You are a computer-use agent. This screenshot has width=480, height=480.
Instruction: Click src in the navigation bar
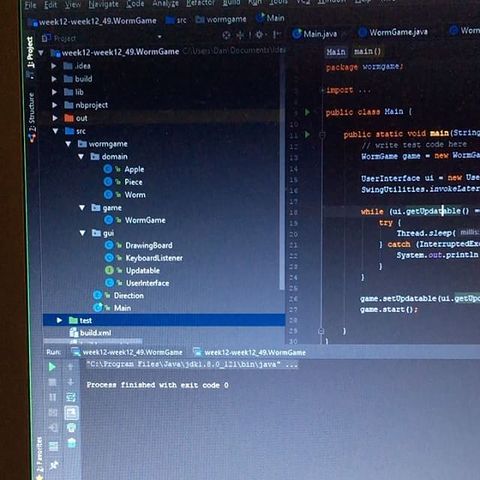[x=176, y=21]
